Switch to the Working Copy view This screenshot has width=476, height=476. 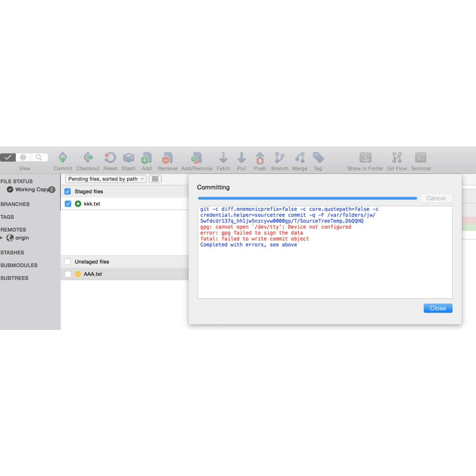tap(32, 190)
